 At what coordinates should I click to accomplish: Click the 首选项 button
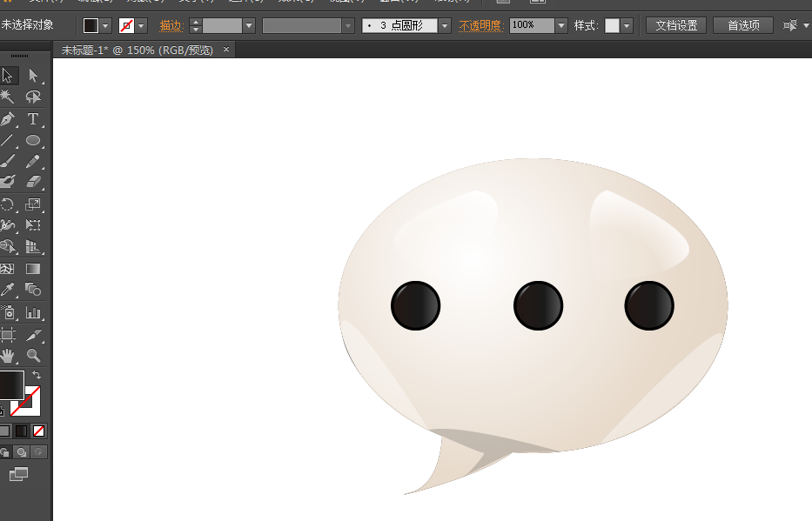coord(743,25)
